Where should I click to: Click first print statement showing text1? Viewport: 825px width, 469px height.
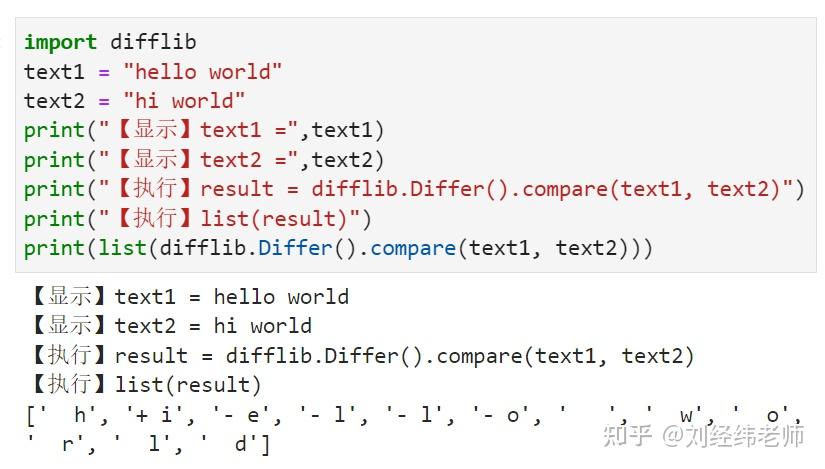[204, 130]
